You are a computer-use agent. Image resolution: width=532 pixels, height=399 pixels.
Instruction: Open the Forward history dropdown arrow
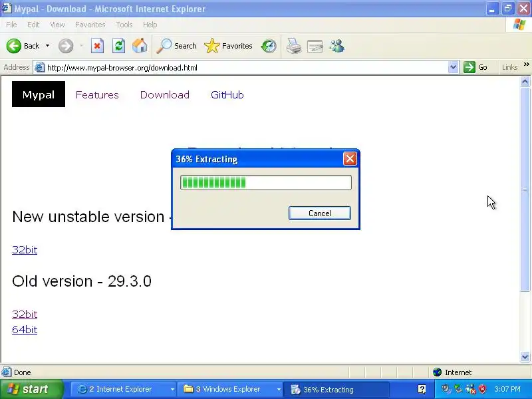[81, 46]
